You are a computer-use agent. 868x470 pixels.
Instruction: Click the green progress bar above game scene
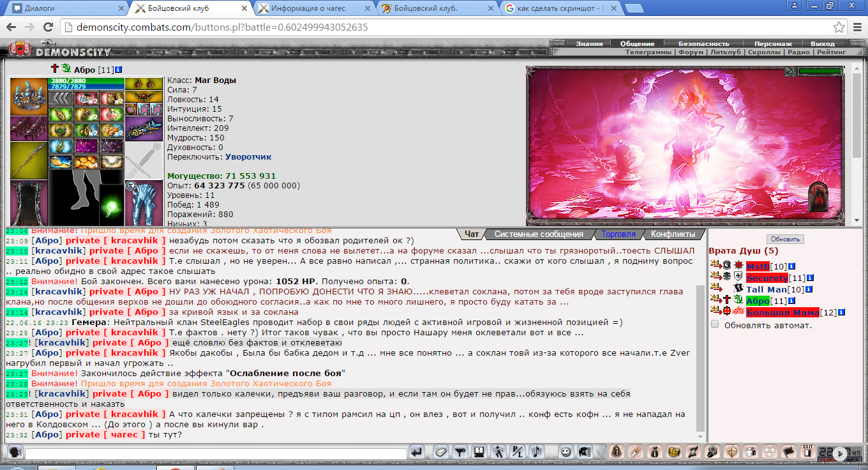point(820,71)
